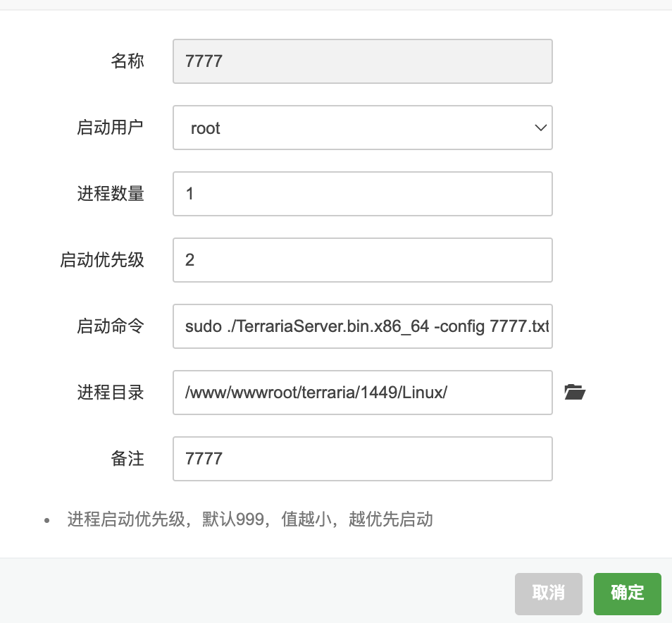
Task: Click the 启动优先级 label
Action: pyautogui.click(x=102, y=260)
